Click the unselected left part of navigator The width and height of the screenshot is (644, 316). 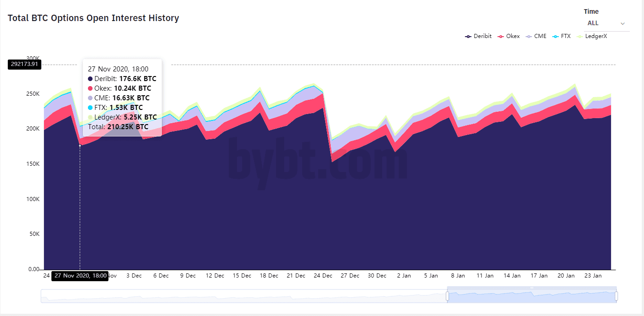[243, 296]
